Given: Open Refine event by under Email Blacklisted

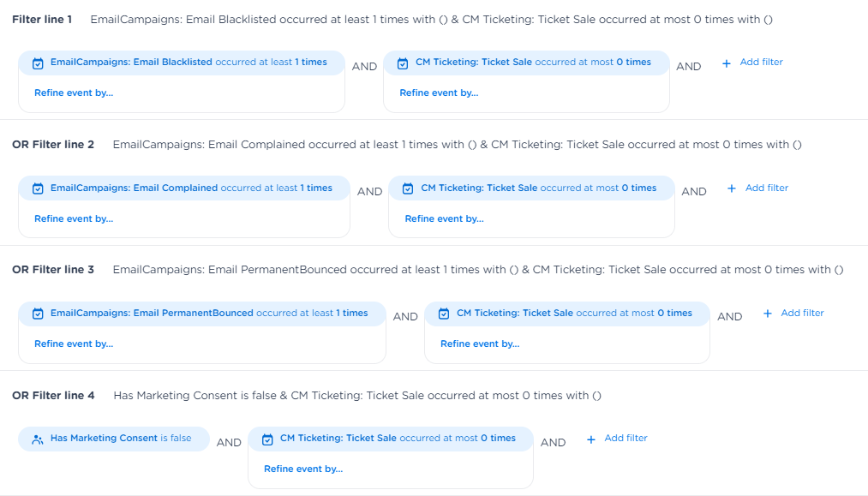Looking at the screenshot, I should (x=74, y=93).
